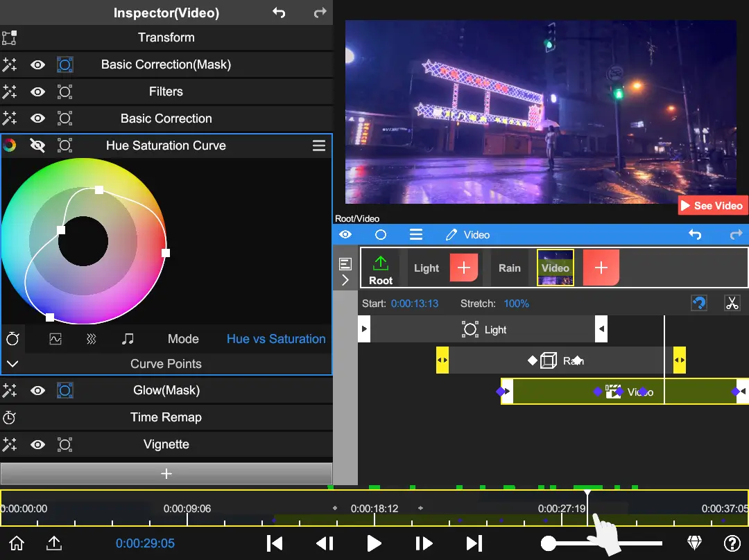Enable the magnet snapping icon above timeline
Screen dimensions: 749x560
[700, 303]
